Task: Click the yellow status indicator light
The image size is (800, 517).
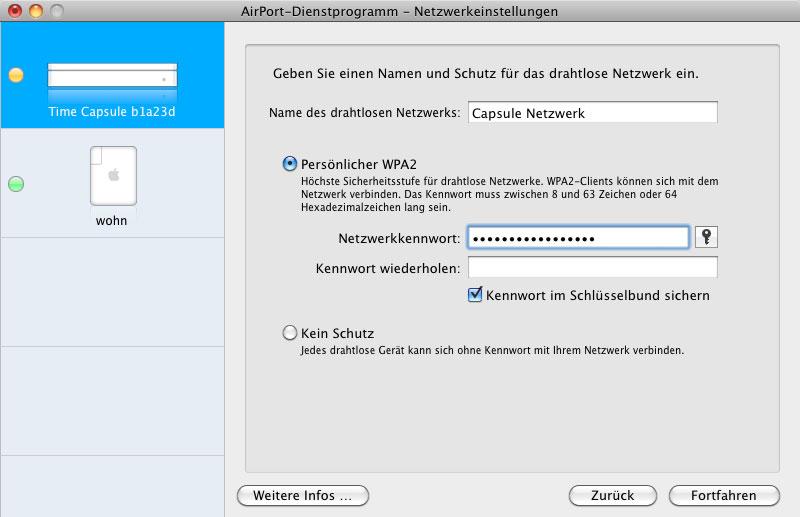Action: pos(16,75)
